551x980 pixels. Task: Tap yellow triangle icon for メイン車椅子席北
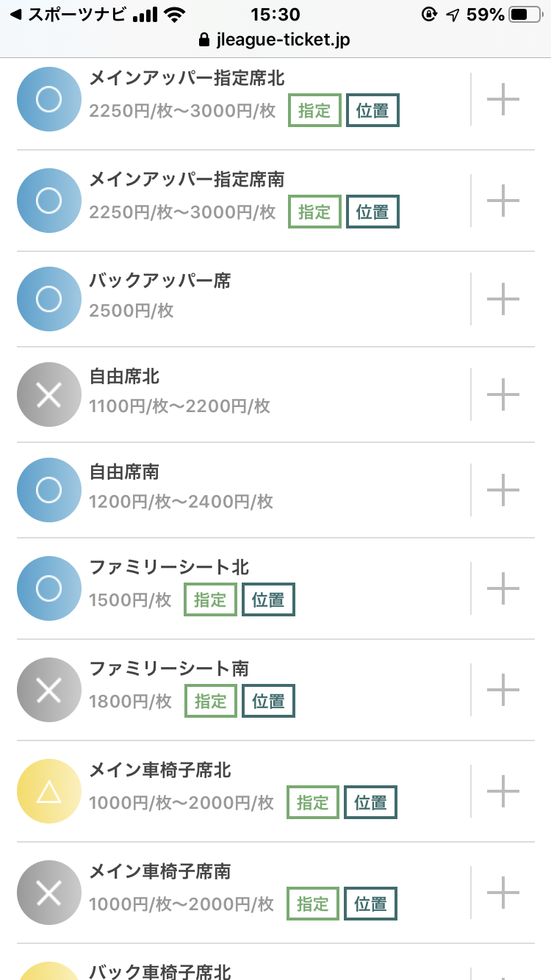[48, 791]
